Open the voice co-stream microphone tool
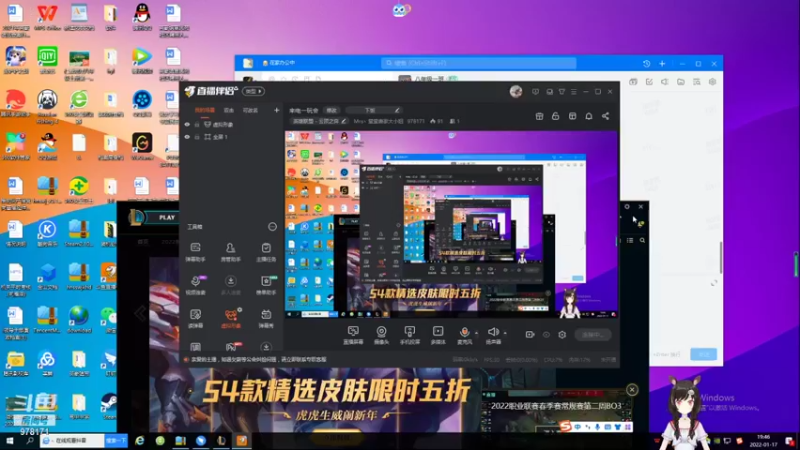 [195, 285]
